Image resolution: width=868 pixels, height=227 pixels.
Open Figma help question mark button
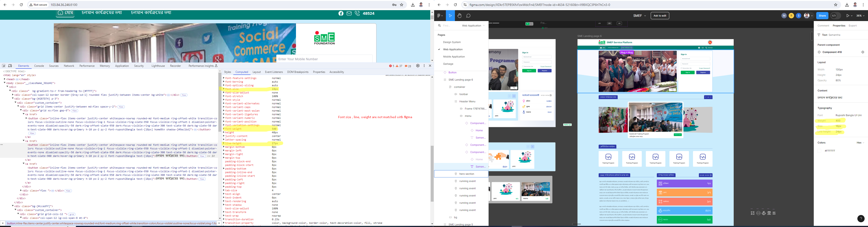click(x=861, y=219)
